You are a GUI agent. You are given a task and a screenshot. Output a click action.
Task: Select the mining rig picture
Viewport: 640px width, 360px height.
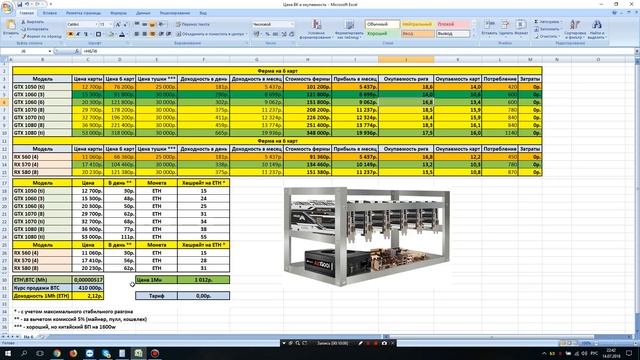(x=367, y=237)
